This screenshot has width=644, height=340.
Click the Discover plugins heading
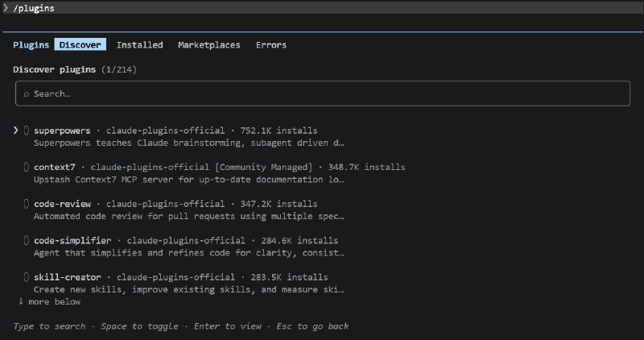[54, 69]
